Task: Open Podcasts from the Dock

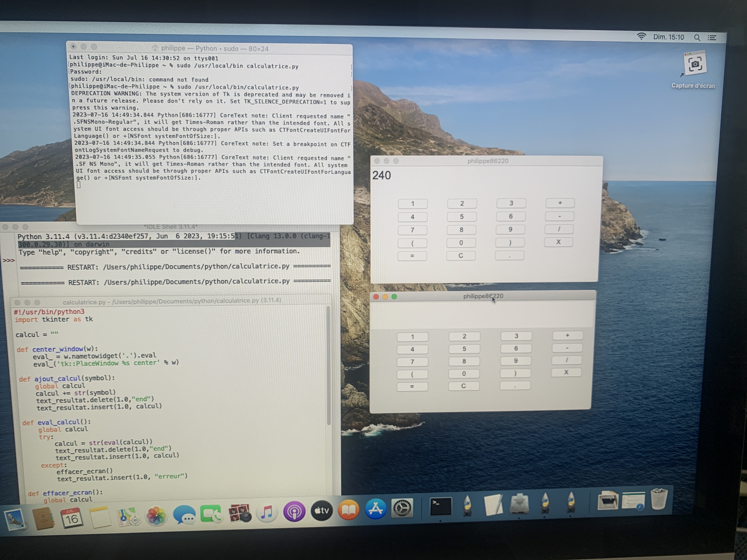Action: pyautogui.click(x=294, y=511)
